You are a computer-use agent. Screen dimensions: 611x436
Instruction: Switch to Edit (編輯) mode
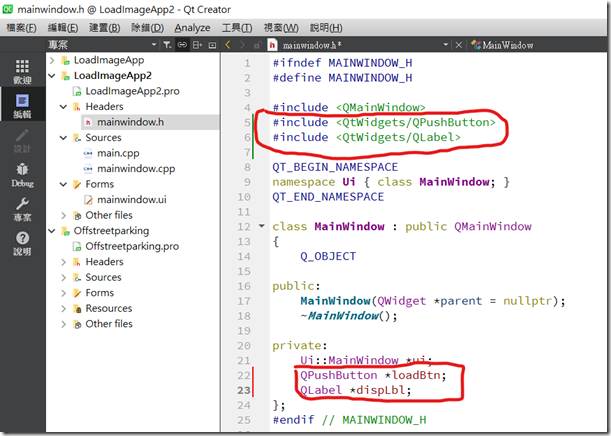click(22, 105)
